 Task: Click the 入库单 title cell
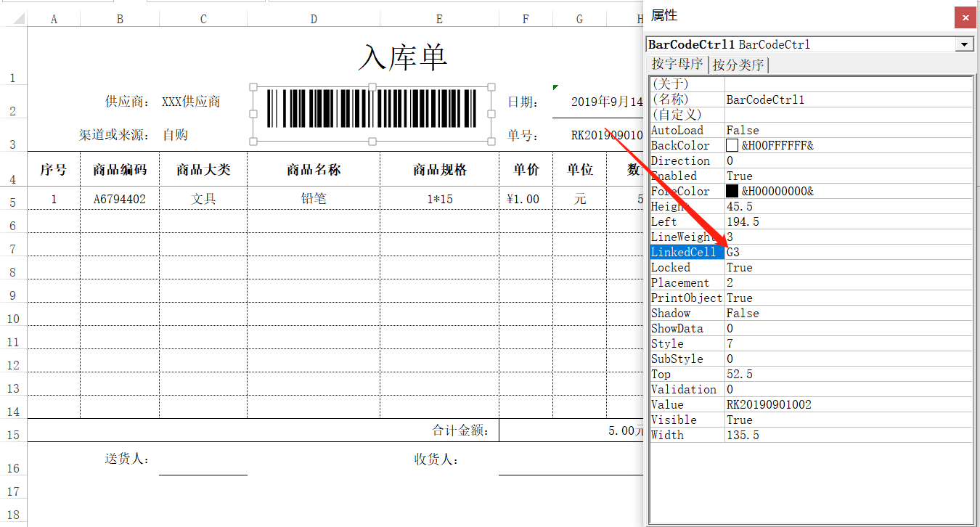pyautogui.click(x=403, y=57)
